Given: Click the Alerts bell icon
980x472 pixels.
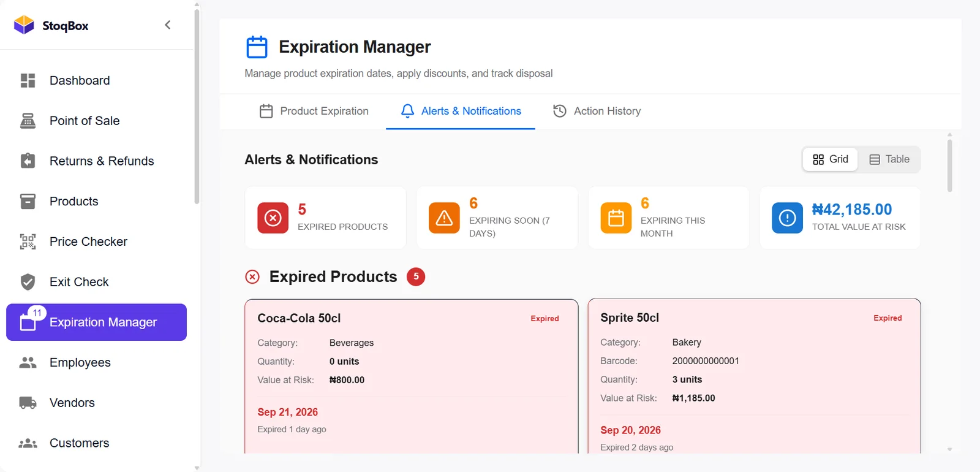Looking at the screenshot, I should [x=407, y=111].
